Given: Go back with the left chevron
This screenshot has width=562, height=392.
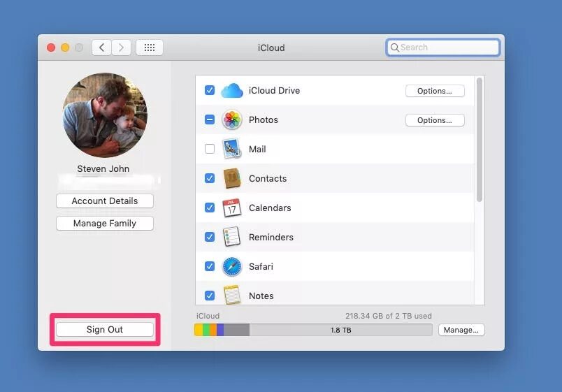Looking at the screenshot, I should [x=102, y=48].
